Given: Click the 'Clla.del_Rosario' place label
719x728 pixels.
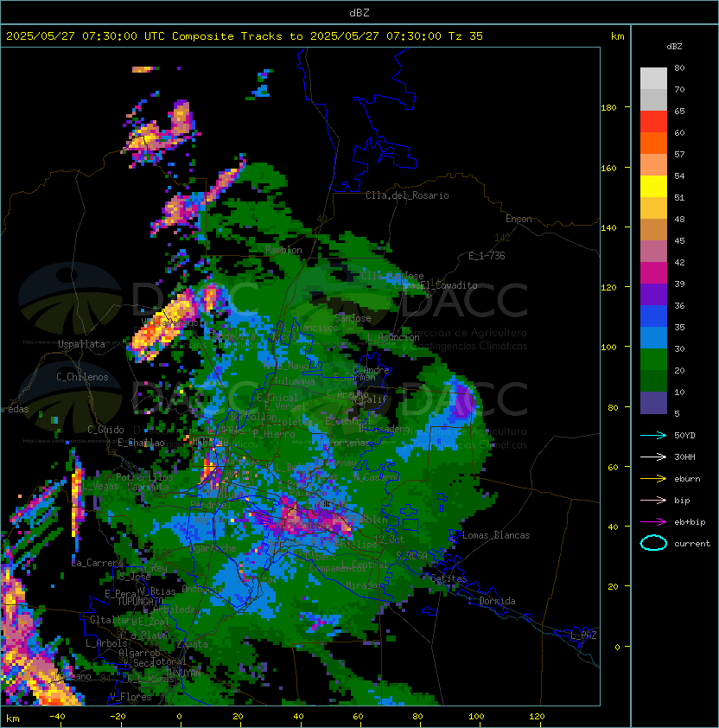Looking at the screenshot, I should pyautogui.click(x=407, y=195).
